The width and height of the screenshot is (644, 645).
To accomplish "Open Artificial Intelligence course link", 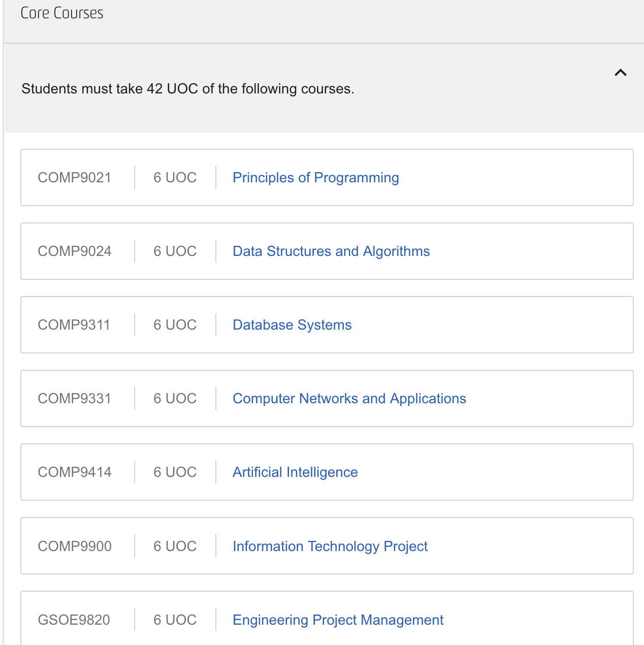I will point(295,472).
